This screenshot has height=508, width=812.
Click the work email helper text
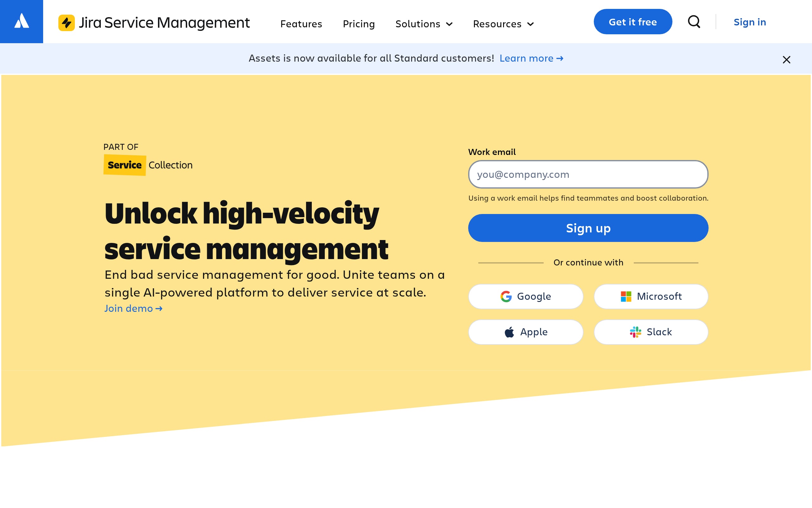(x=588, y=198)
